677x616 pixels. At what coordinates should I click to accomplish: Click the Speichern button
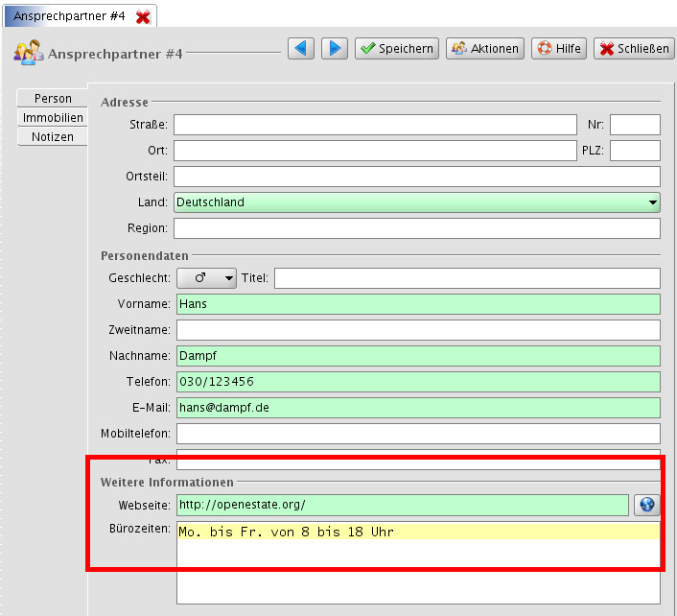coord(397,49)
